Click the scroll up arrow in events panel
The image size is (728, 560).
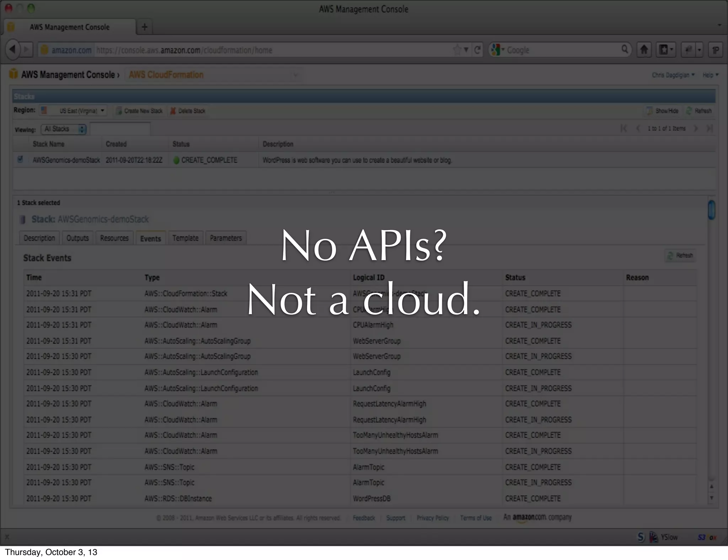click(x=712, y=486)
